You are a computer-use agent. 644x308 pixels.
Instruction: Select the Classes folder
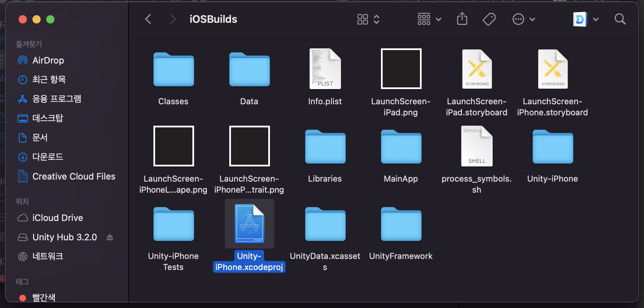[x=173, y=69]
